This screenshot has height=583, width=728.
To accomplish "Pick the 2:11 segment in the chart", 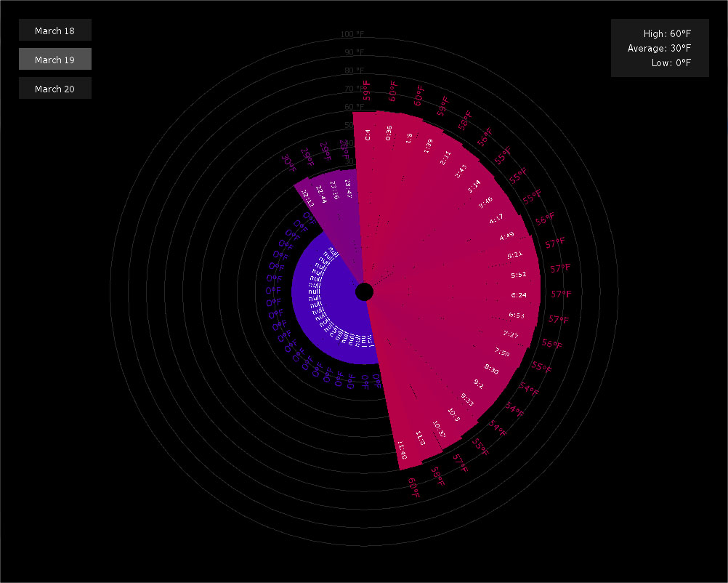I will coord(445,158).
